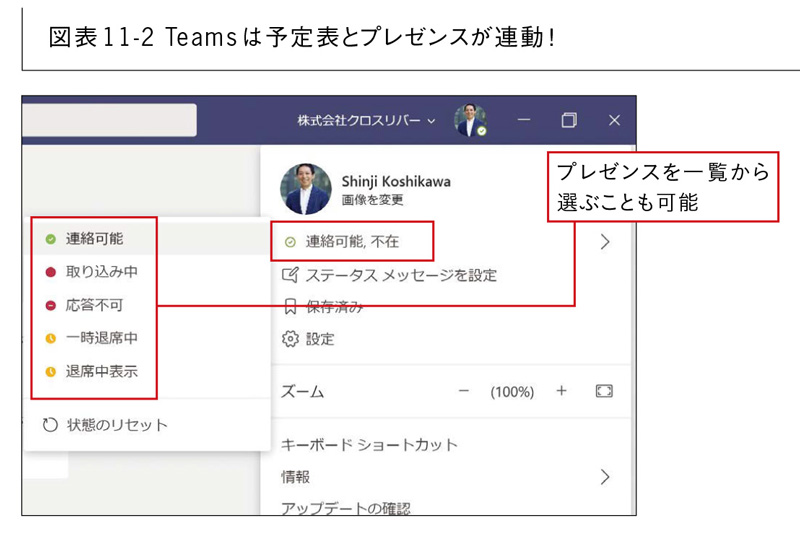The image size is (800, 540).
Task: Open the title bar profile avatar
Action: pyautogui.click(x=470, y=120)
